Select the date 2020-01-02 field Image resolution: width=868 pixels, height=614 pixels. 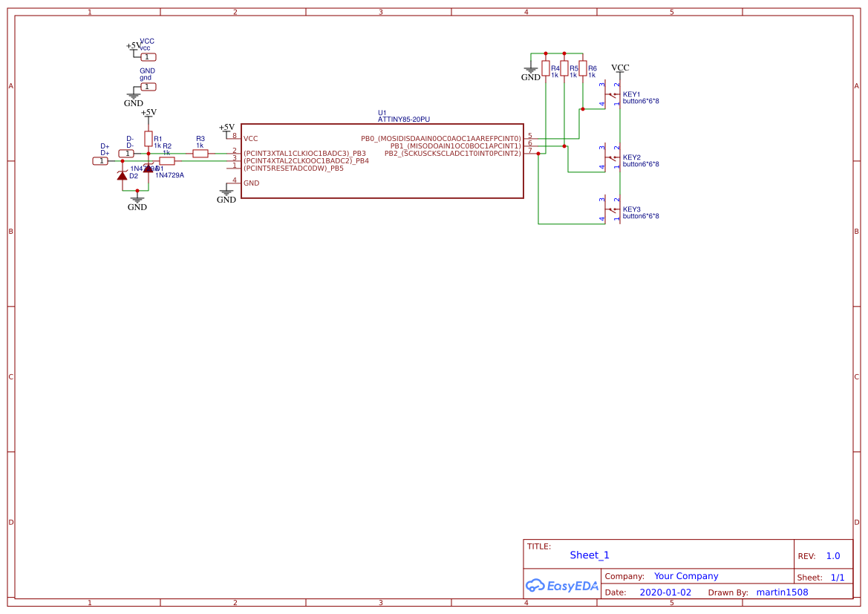(x=665, y=592)
